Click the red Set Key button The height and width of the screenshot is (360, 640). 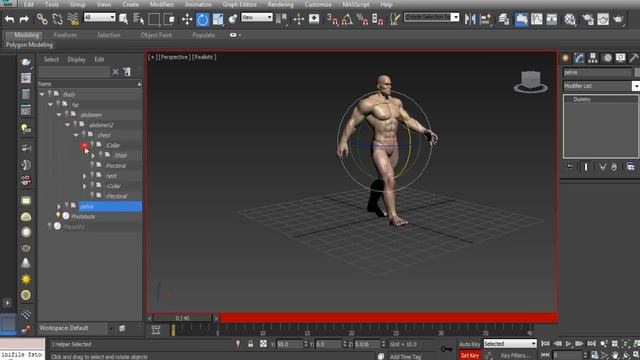point(469,356)
